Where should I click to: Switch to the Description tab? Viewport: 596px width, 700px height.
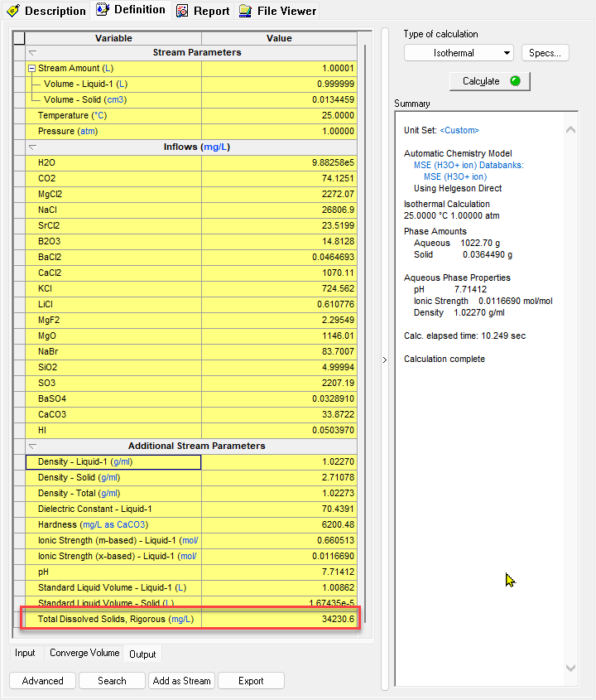point(46,11)
